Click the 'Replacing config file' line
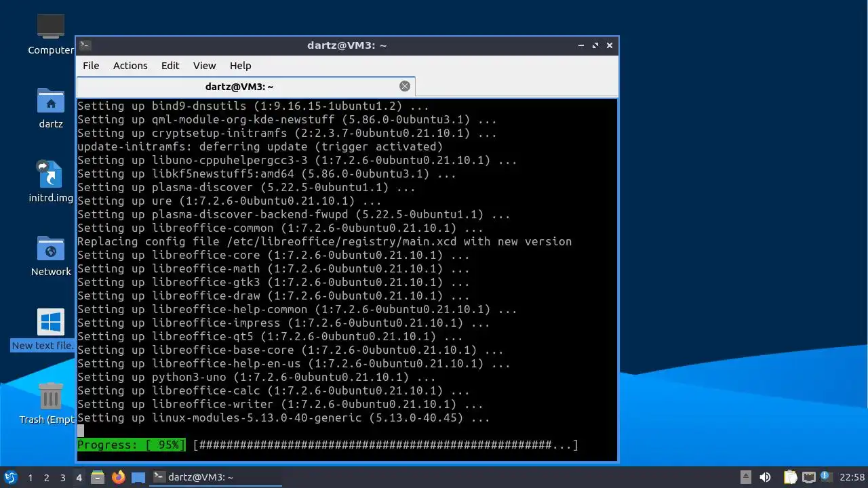 pos(324,241)
